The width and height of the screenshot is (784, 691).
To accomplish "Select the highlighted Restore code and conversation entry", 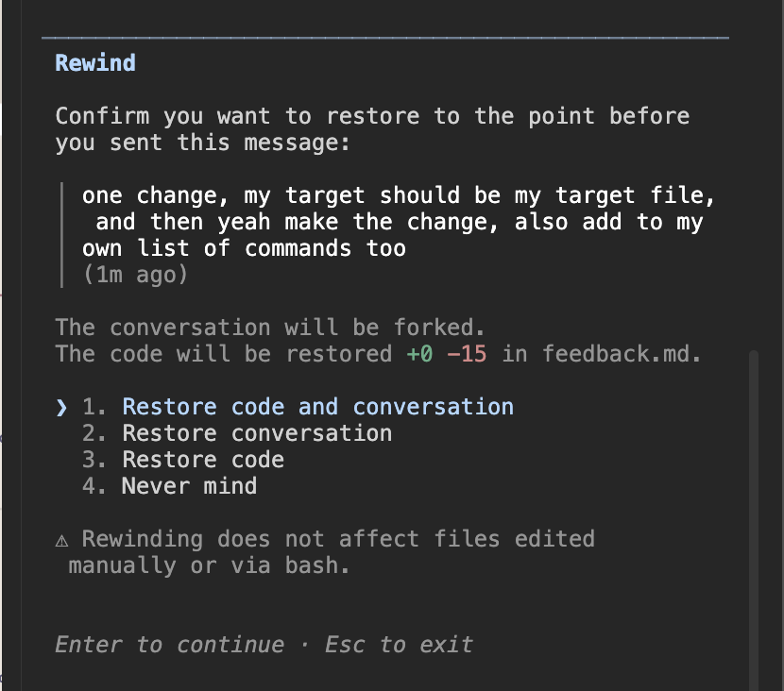I will click(x=317, y=407).
